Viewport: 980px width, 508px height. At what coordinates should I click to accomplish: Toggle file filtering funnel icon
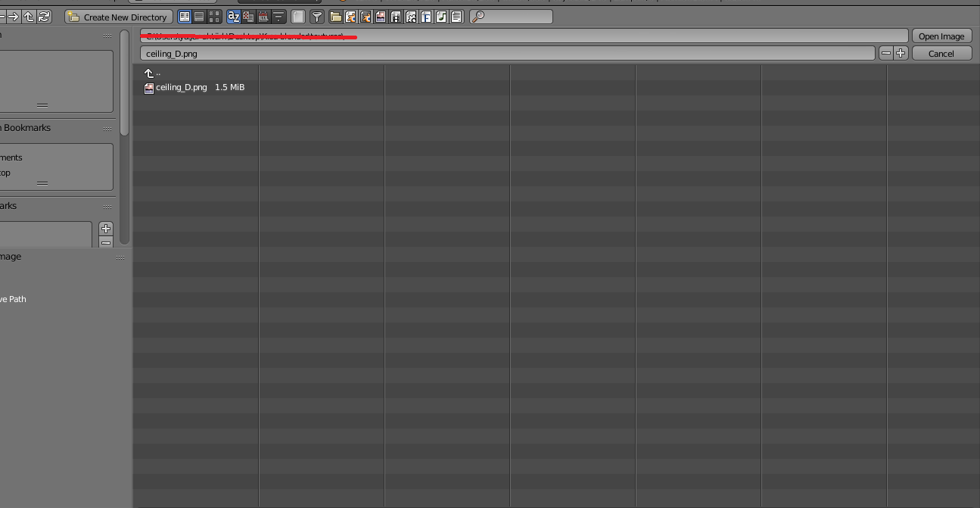coord(317,17)
